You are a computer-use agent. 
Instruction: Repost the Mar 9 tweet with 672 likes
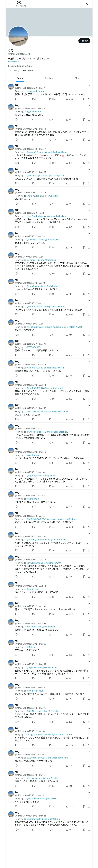(x=33, y=119)
